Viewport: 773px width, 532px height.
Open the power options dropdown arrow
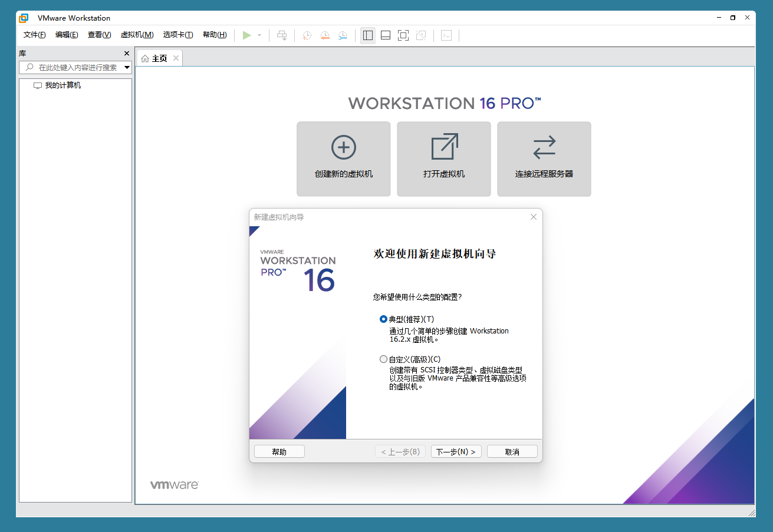point(259,35)
